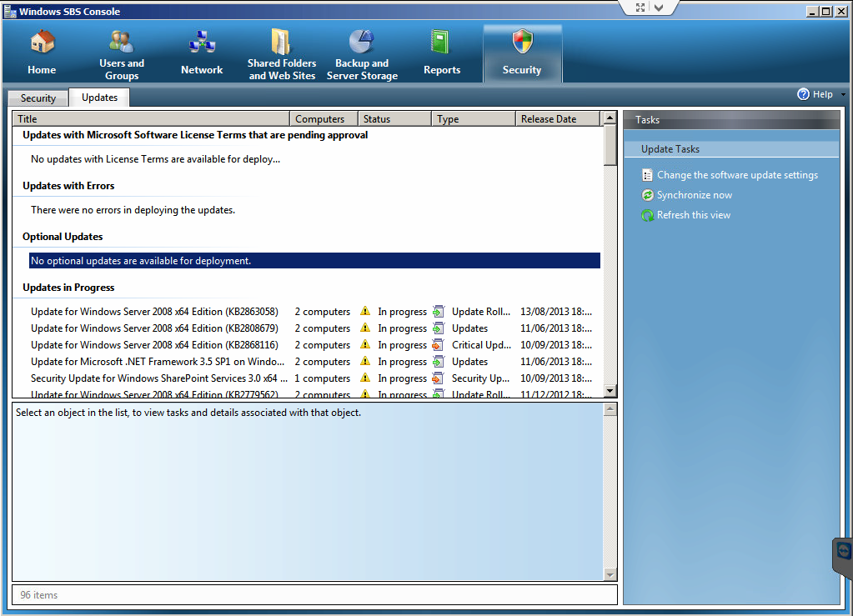Select the Update for Windows Server 2008 KB2808679 row
This screenshot has height=616, width=853.
314,328
